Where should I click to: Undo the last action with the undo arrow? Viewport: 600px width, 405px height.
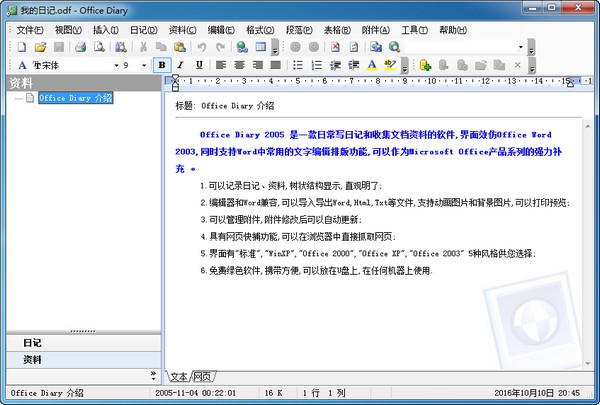(x=202, y=47)
